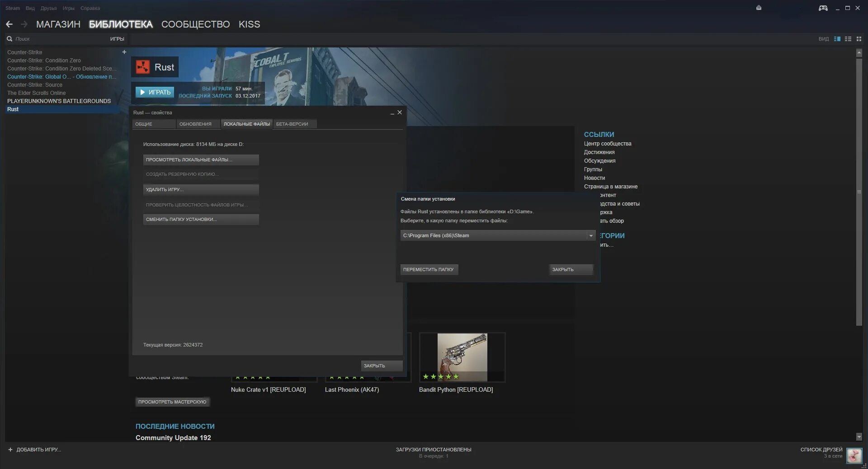Minimize the Rust properties dialog
Image resolution: width=868 pixels, height=469 pixels.
pos(392,113)
